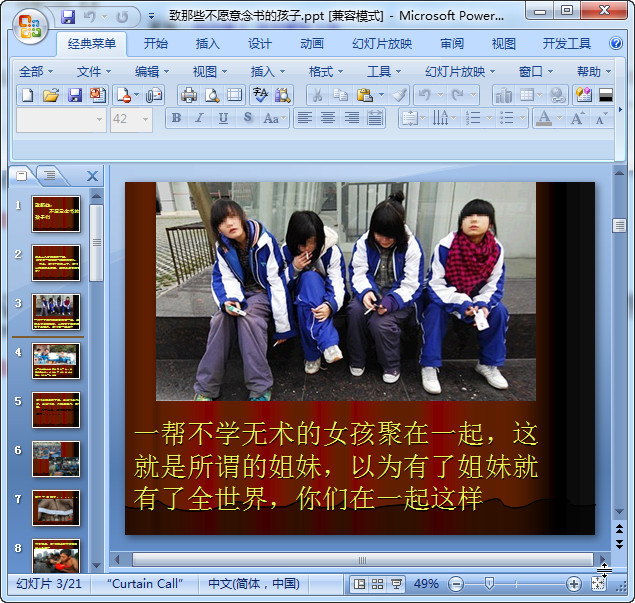Screen dimensions: 635x603
Task: Open the 格式 classic menu
Action: [x=325, y=72]
